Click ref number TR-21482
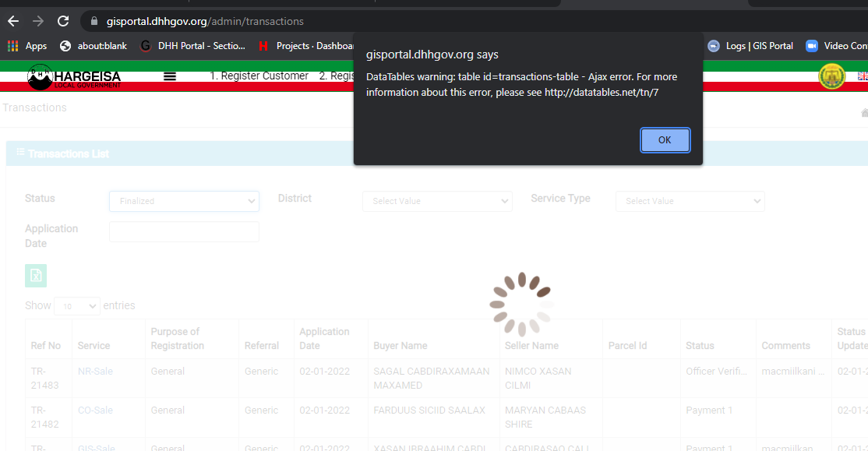This screenshot has width=868, height=451. tap(44, 418)
